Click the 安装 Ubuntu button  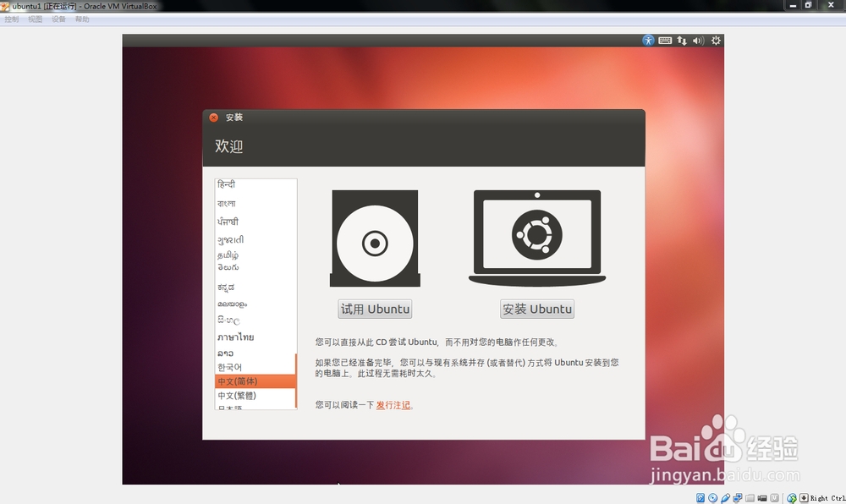(537, 309)
